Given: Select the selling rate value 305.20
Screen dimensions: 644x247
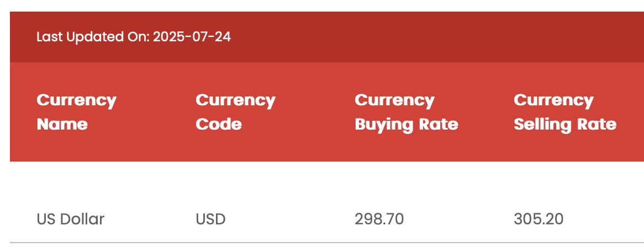Looking at the screenshot, I should pos(539,219).
